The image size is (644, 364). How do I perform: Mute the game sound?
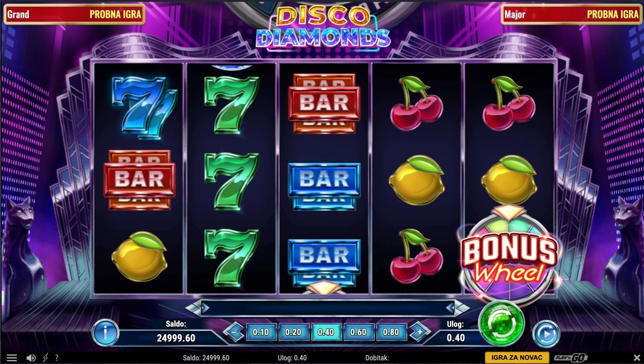31,358
